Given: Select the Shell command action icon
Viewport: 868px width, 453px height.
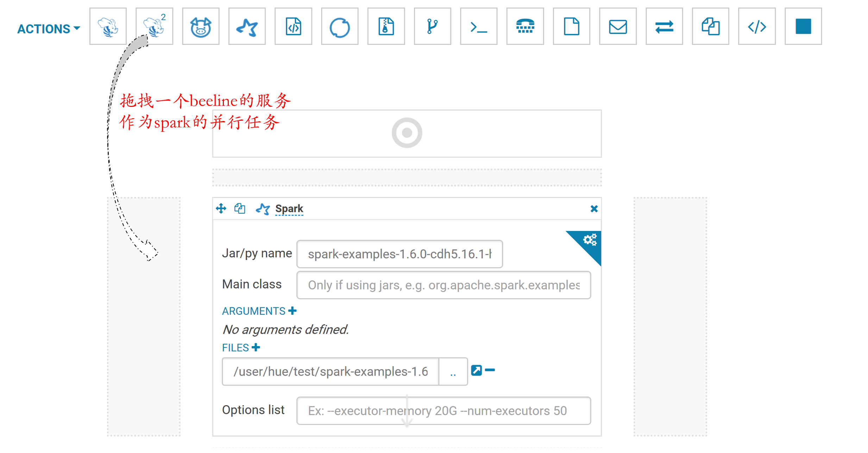Looking at the screenshot, I should pos(479,27).
